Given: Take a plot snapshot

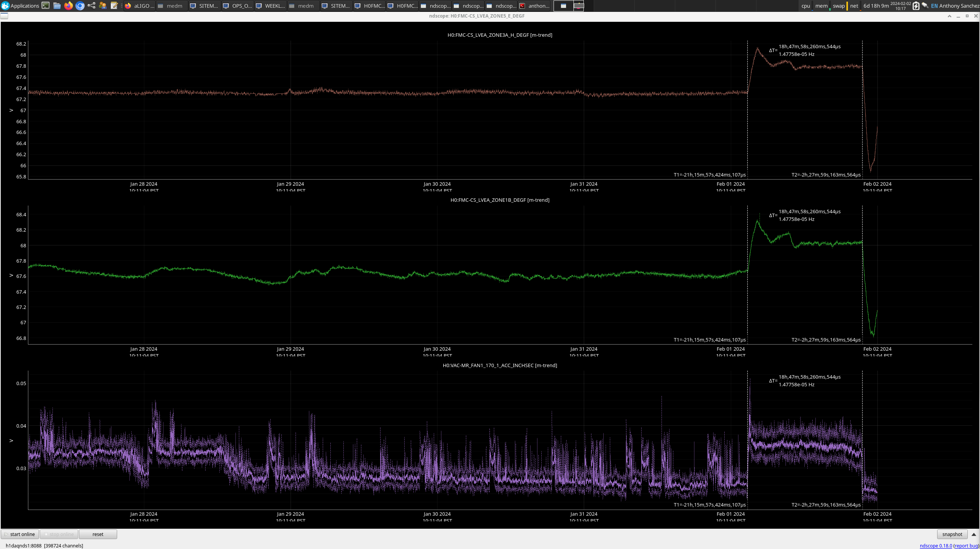Looking at the screenshot, I should (952, 534).
